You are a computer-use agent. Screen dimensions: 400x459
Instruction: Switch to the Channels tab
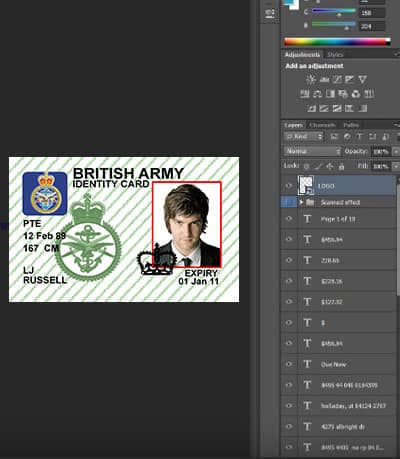[x=322, y=125]
